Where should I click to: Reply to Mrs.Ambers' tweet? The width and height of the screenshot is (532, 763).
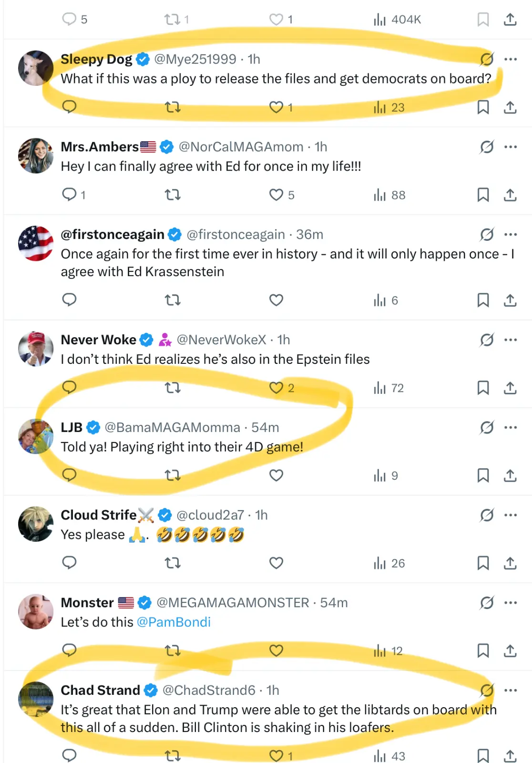tap(70, 195)
